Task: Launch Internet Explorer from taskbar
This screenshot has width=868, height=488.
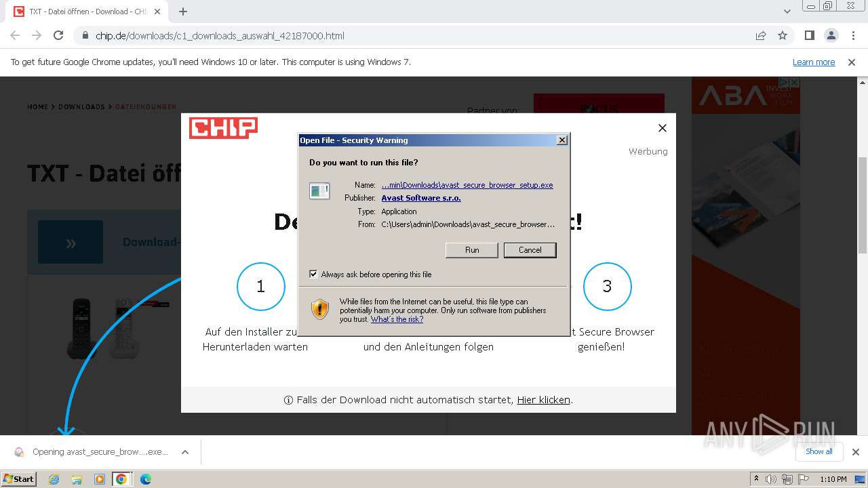Action: pyautogui.click(x=54, y=479)
